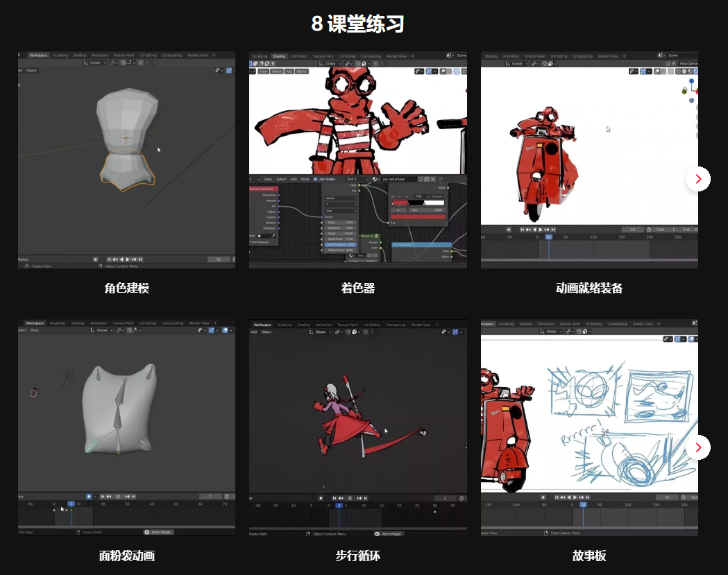
Task: Click the next arrow on the top row
Action: click(x=698, y=179)
